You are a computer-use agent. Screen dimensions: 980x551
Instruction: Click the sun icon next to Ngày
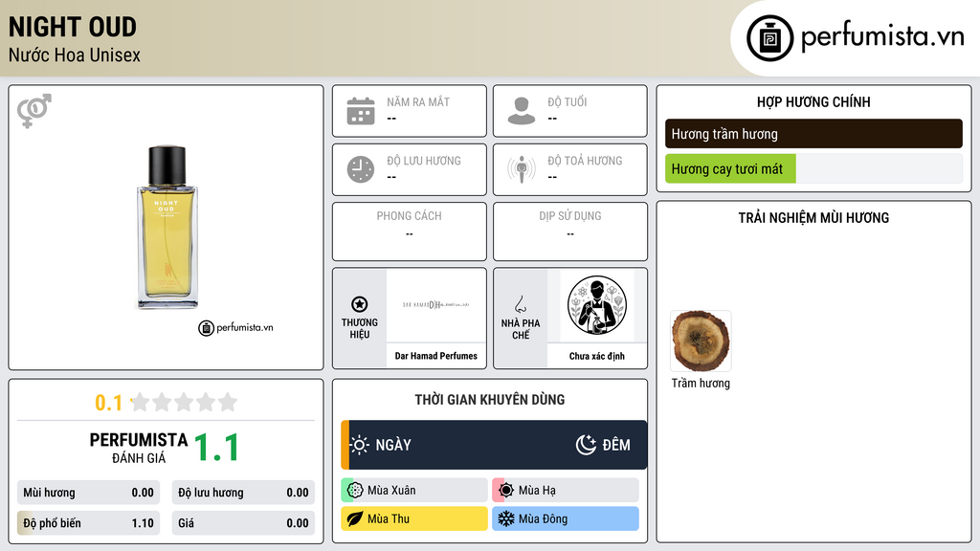click(360, 445)
